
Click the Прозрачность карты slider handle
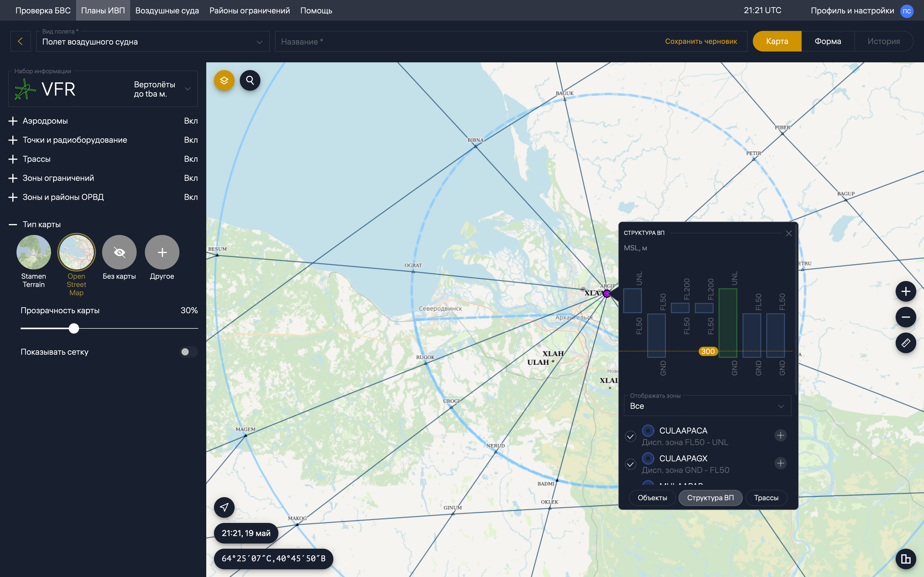[74, 328]
